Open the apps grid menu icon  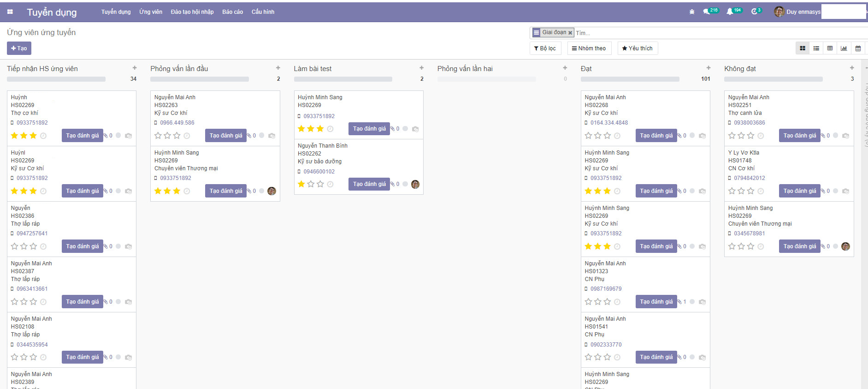click(x=10, y=12)
